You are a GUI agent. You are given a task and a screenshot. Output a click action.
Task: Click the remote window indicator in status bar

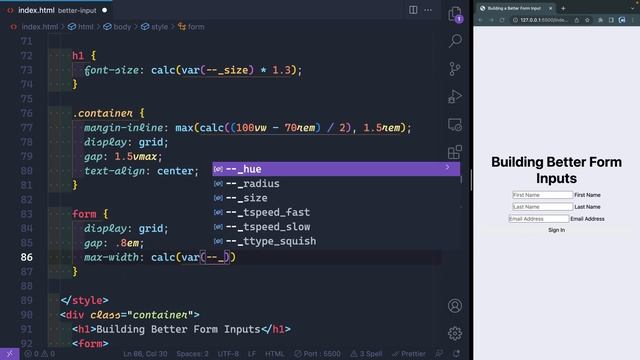pos(9,354)
